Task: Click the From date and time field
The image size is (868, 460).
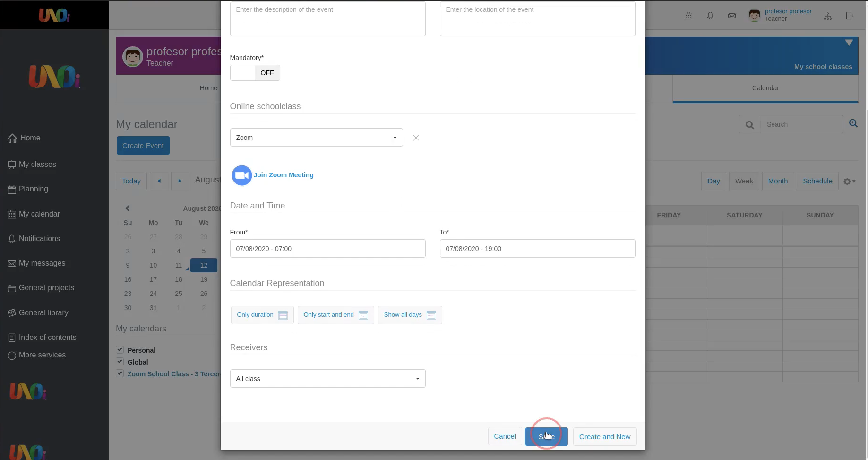Action: point(327,249)
